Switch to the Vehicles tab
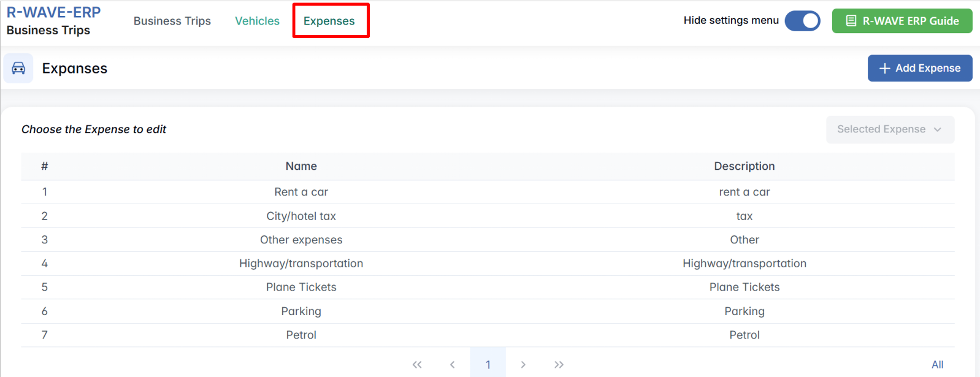Viewport: 980px width, 377px height. 257,21
